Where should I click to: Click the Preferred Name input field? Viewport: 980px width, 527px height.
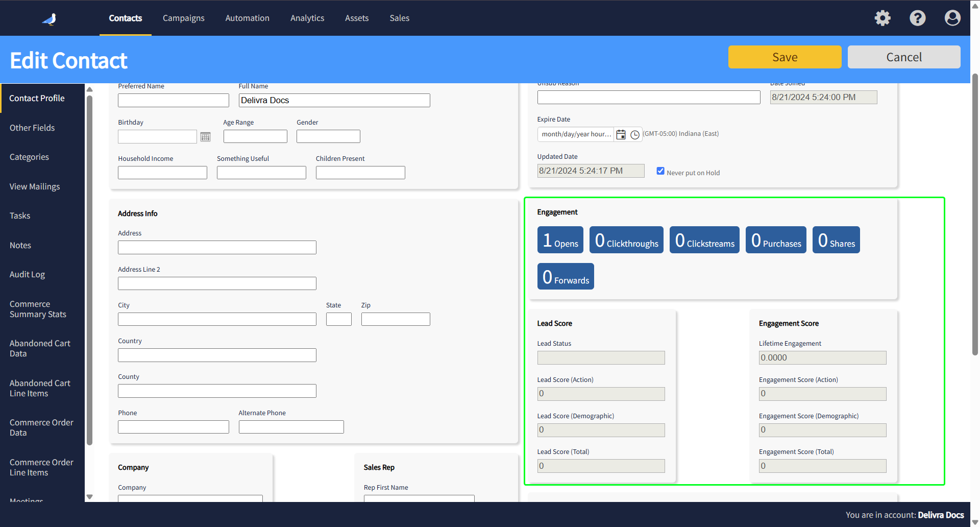point(174,100)
